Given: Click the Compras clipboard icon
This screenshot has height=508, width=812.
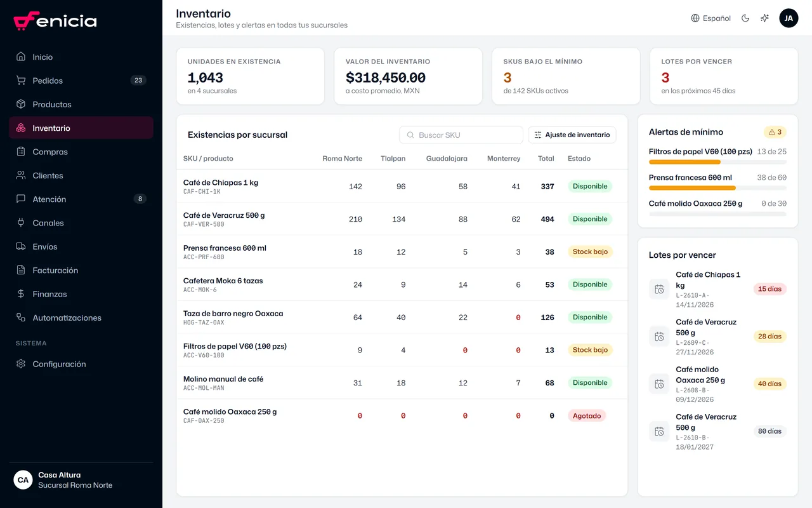Looking at the screenshot, I should [x=21, y=152].
